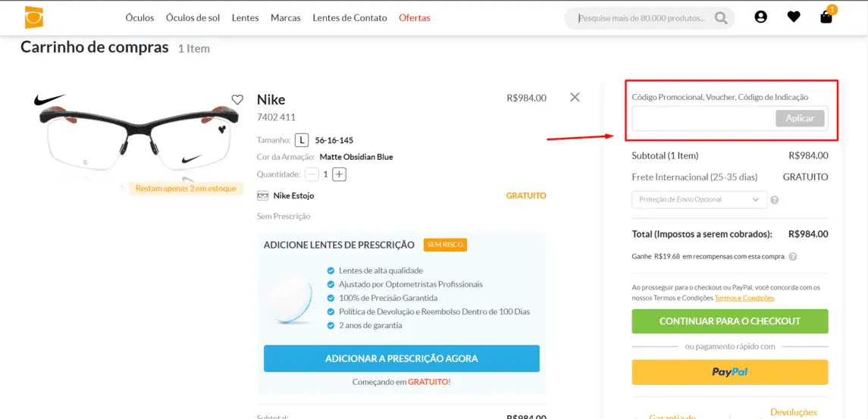Click the Nike product name
Image resolution: width=868 pixels, height=419 pixels.
[271, 99]
